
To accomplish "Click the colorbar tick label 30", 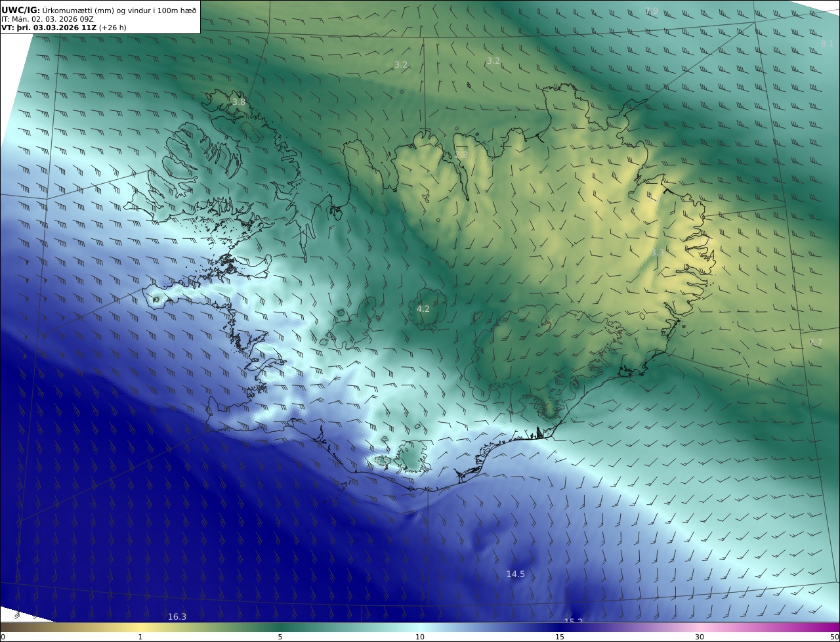I will coord(700,637).
